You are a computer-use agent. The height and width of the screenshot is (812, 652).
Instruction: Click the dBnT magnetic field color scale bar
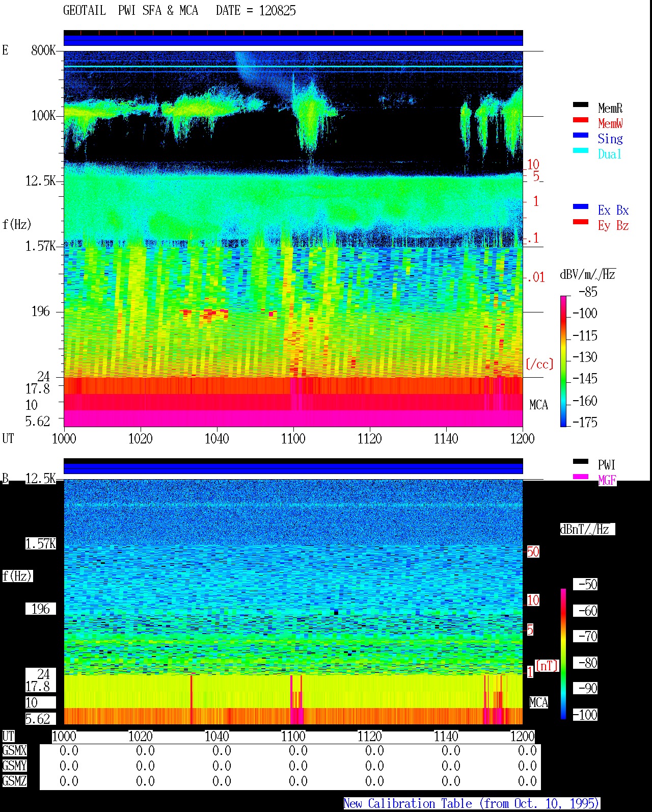pos(563,654)
